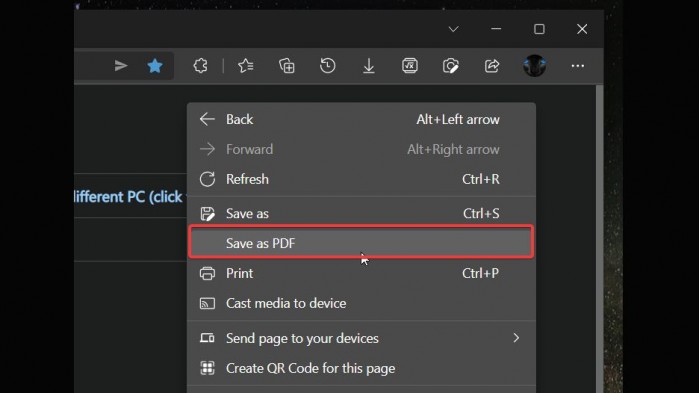Open the Settings and more ellipsis menu
700x393 pixels.
pyautogui.click(x=578, y=66)
